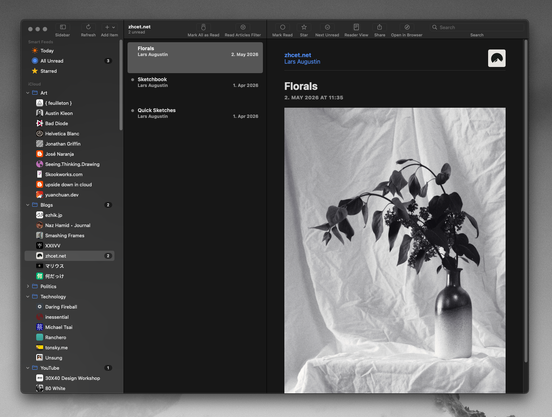Select the YouTube folder row
Image resolution: width=552 pixels, height=417 pixels.
[x=70, y=368]
